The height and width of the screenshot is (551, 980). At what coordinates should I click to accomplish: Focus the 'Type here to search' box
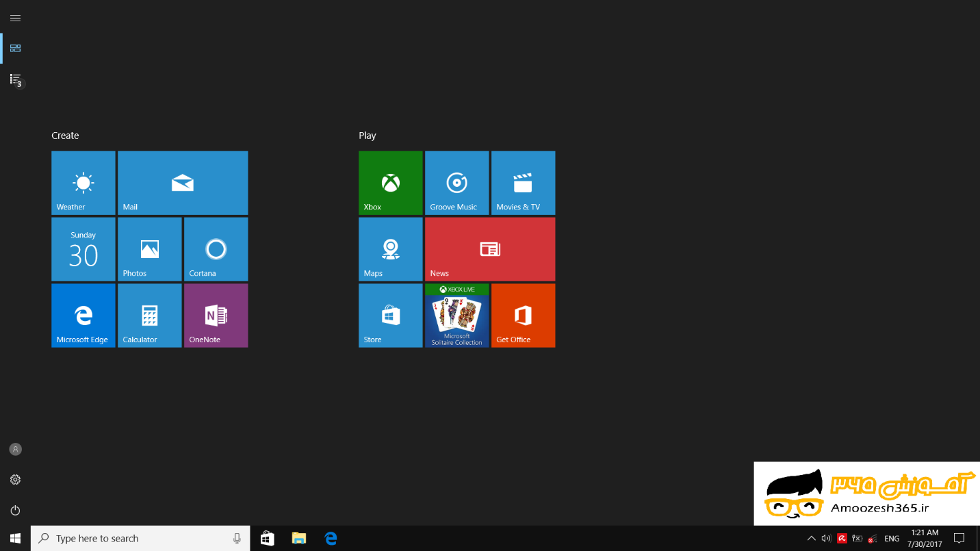point(140,539)
